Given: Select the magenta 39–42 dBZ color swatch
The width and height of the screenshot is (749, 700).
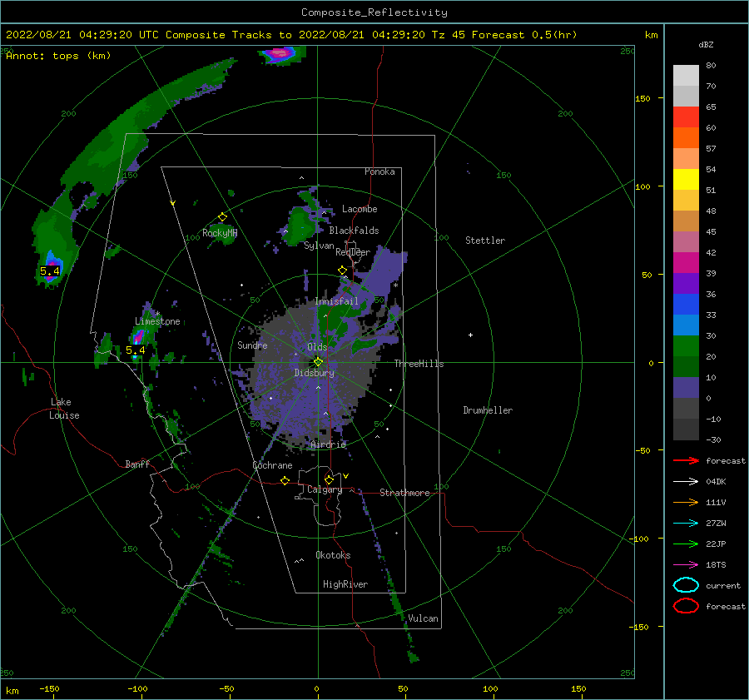Looking at the screenshot, I should tap(686, 262).
